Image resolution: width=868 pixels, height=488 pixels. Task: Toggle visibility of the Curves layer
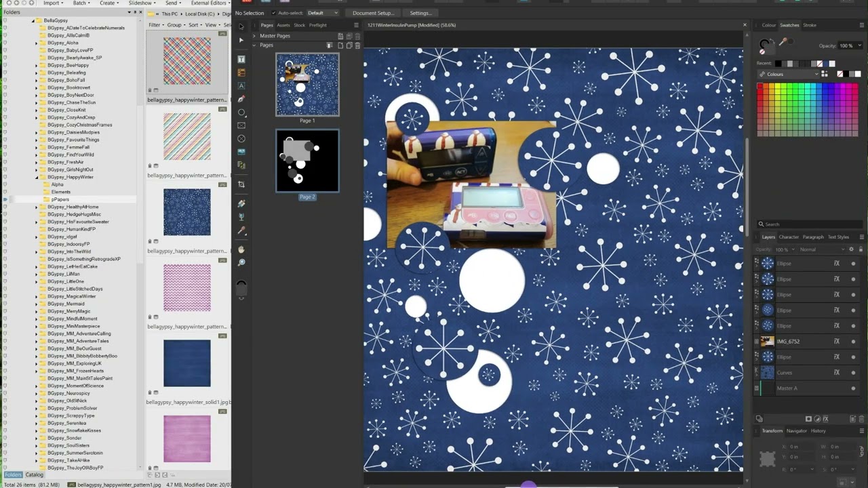853,373
